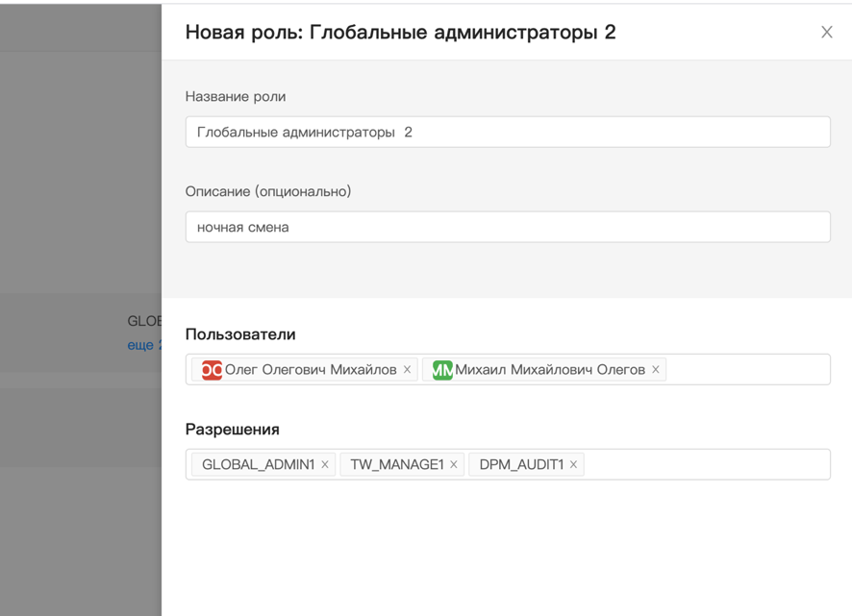
Task: Remove the GLOBAL_ADMIN1 permission
Action: click(325, 465)
